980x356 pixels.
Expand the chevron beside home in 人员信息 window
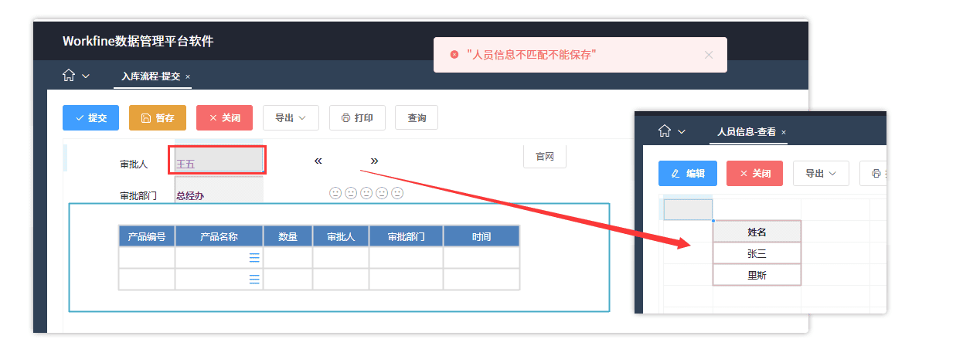pos(682,132)
